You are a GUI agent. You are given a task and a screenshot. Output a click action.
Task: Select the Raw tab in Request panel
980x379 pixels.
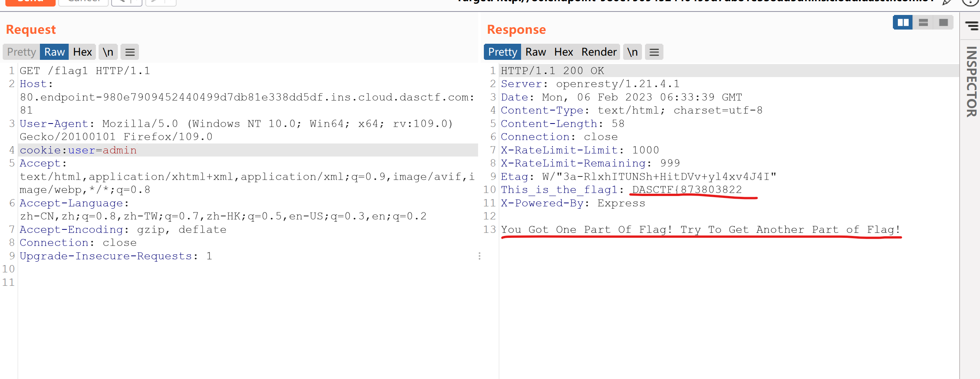(54, 52)
